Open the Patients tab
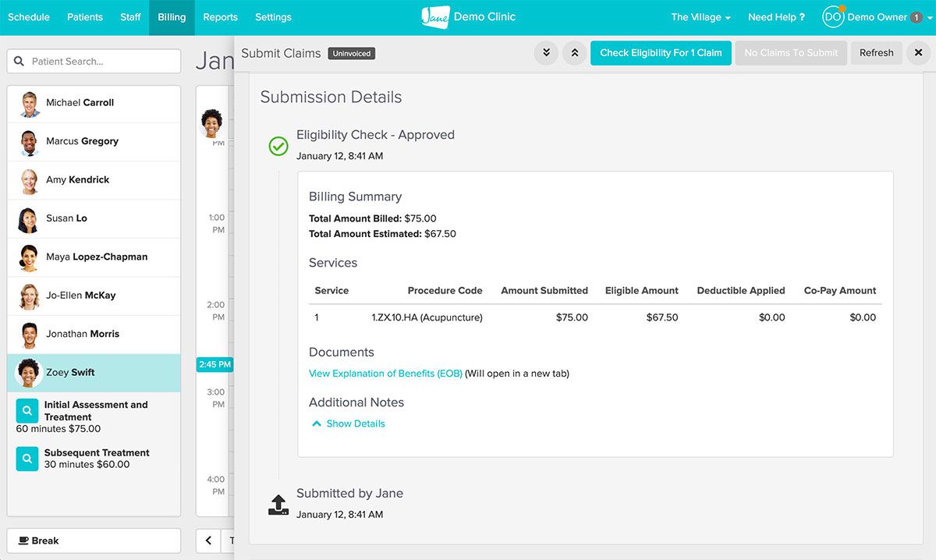The width and height of the screenshot is (936, 560). 85,17
